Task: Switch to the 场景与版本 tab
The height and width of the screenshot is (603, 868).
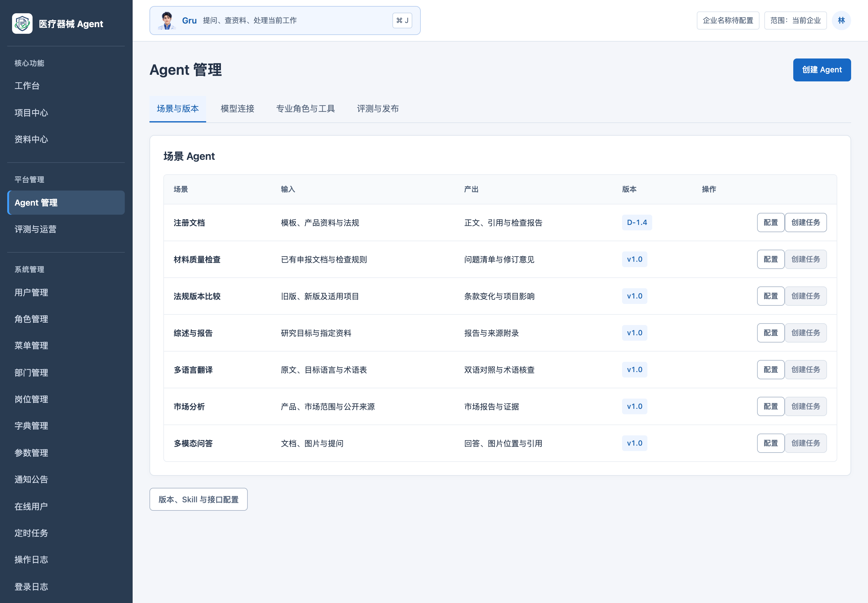Action: tap(178, 109)
